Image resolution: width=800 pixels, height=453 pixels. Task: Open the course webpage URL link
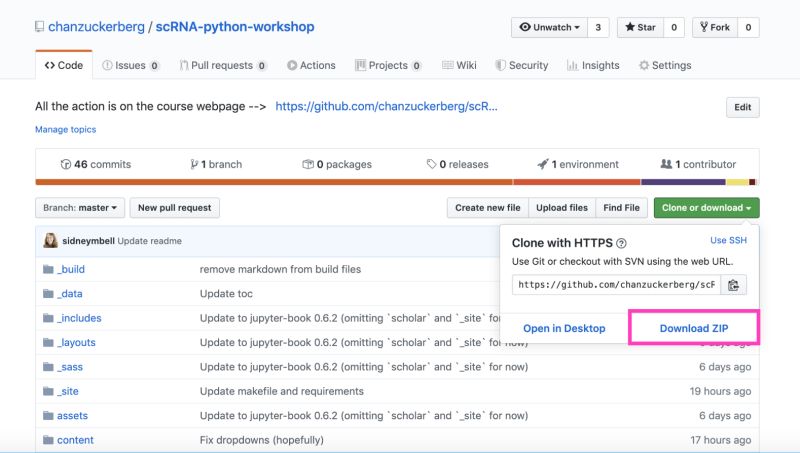(x=386, y=106)
